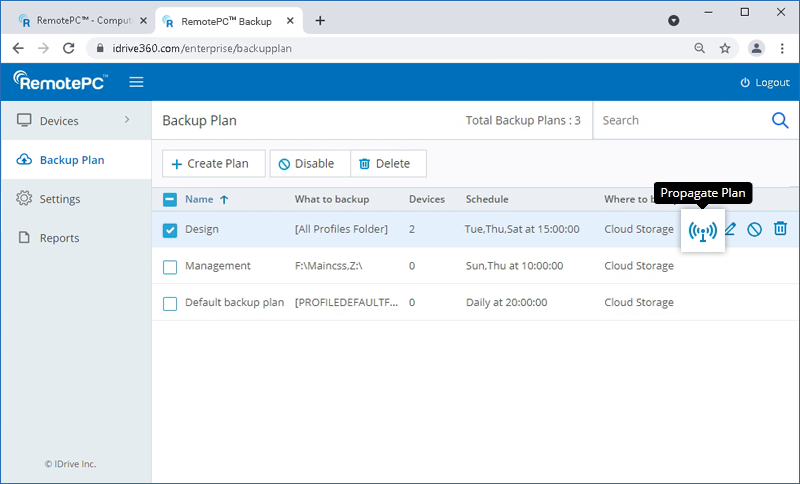Toggle the hamburger menu icon

pos(136,82)
